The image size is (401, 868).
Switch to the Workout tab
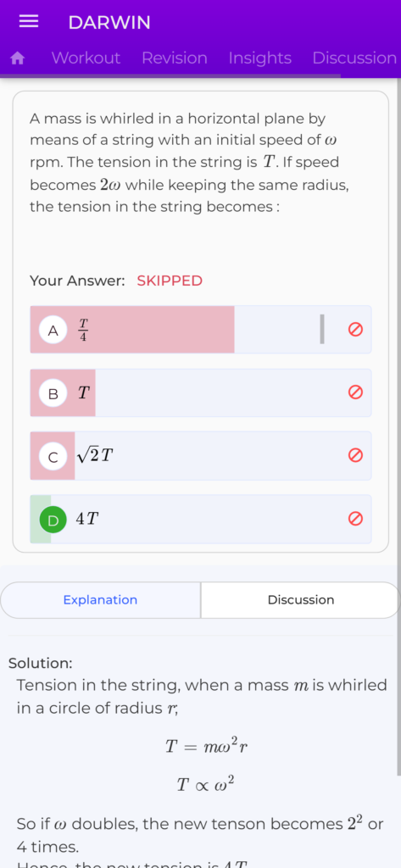[x=86, y=58]
